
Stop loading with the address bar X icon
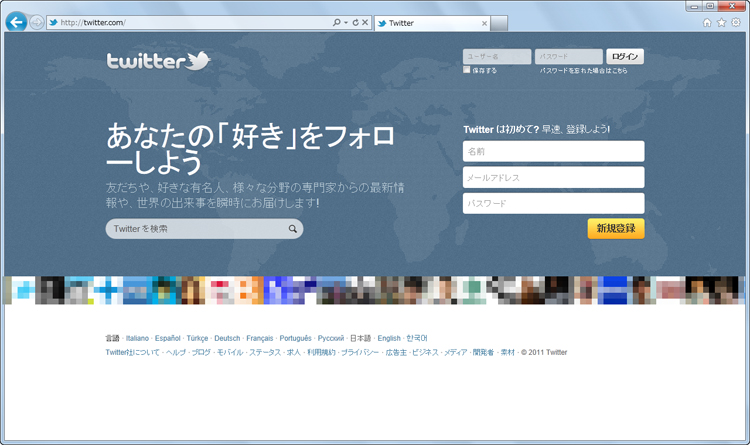point(364,22)
